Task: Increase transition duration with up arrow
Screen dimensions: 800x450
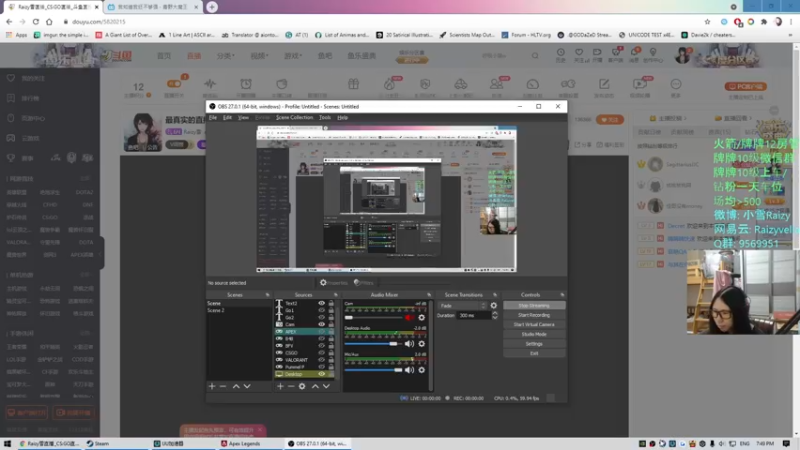Action: (x=494, y=313)
